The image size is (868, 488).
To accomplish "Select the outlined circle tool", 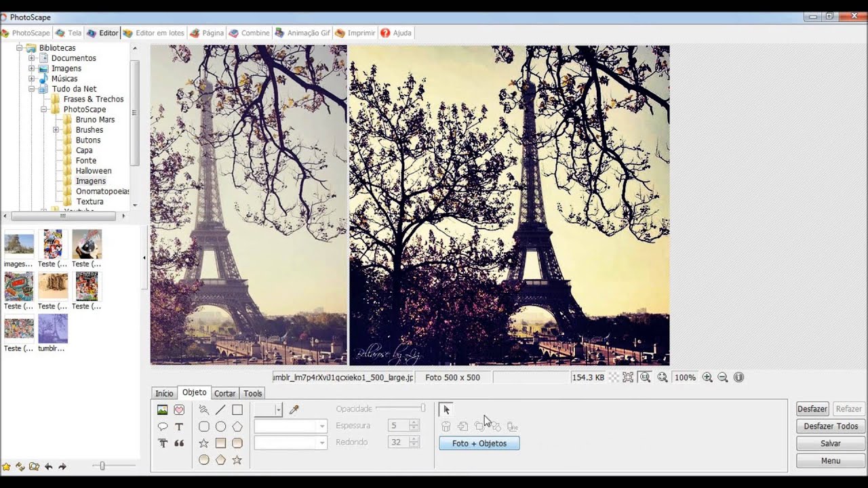I will tap(220, 427).
